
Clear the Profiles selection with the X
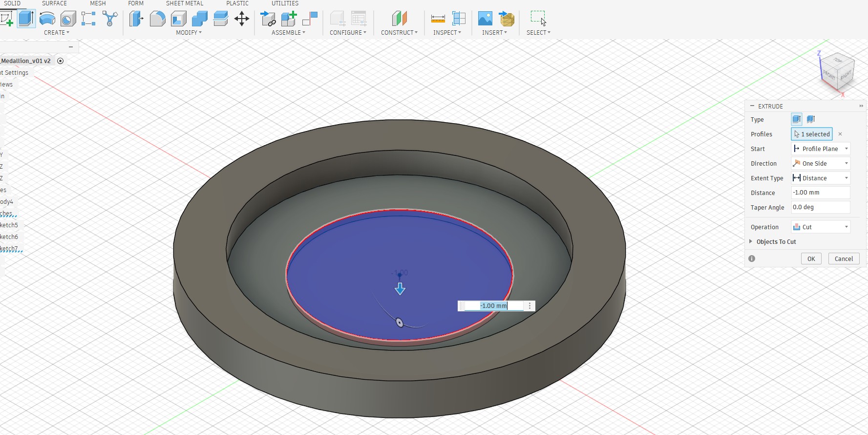click(840, 134)
